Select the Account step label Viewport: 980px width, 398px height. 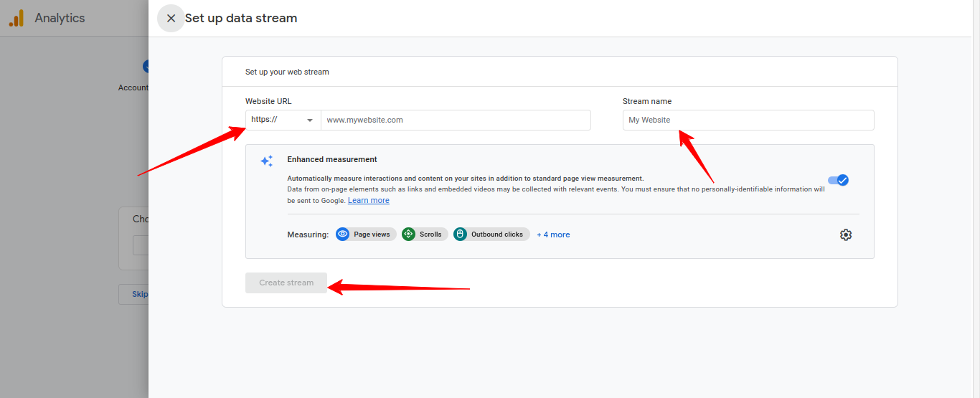(x=133, y=87)
